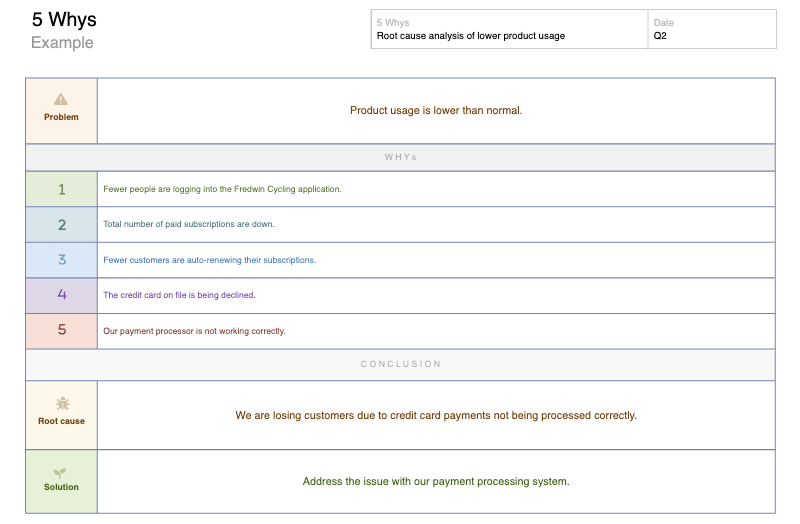Select the number 1 cell

pos(61,189)
